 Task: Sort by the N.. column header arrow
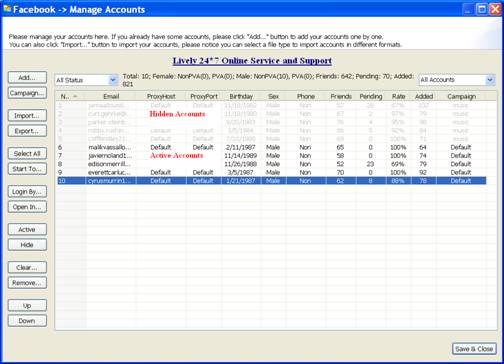pos(75,97)
